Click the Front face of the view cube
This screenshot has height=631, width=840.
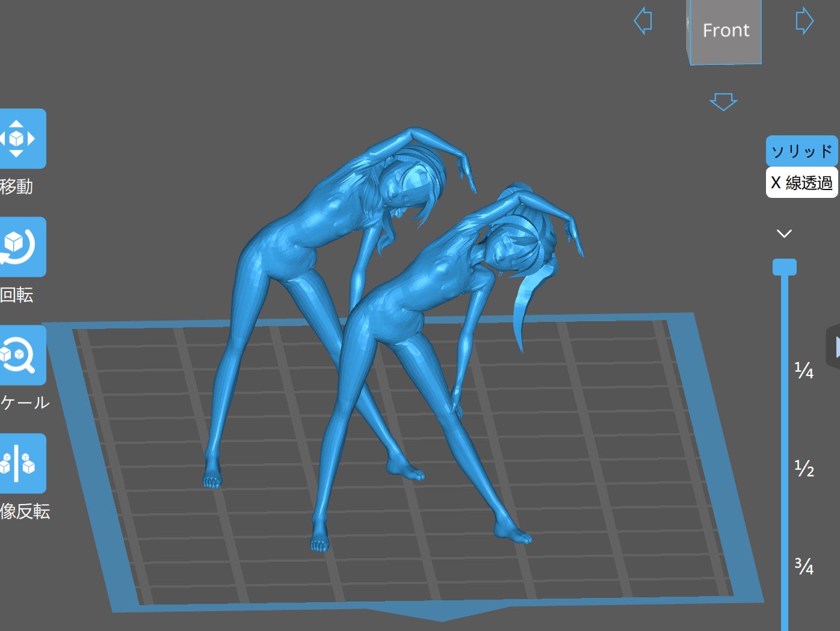pos(726,30)
